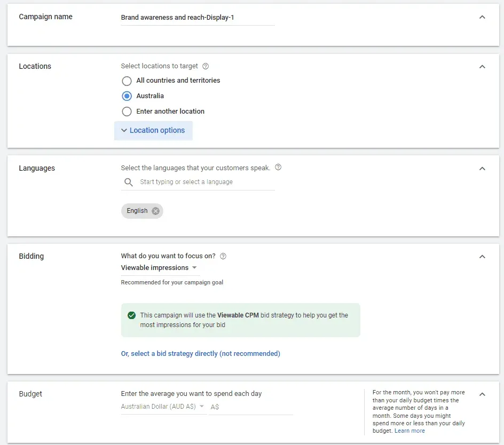Open help for Select locations to target
This screenshot has height=445, width=504.
(x=206, y=66)
